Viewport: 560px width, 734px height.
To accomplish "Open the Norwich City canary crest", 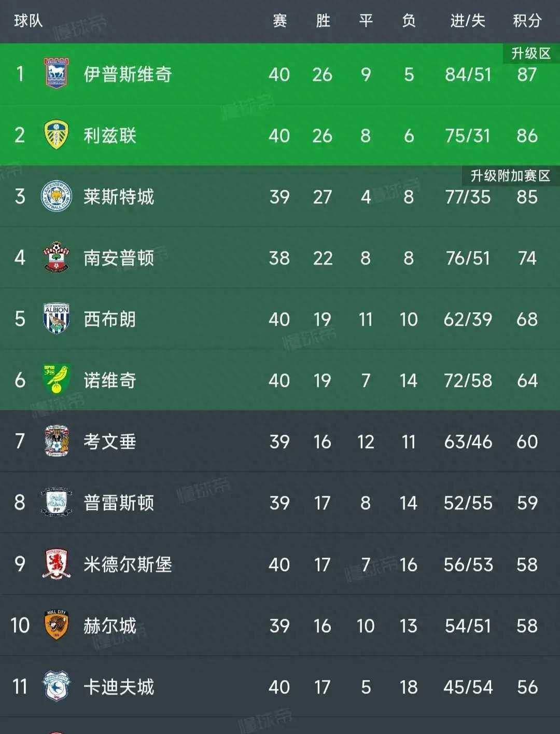I will (57, 380).
